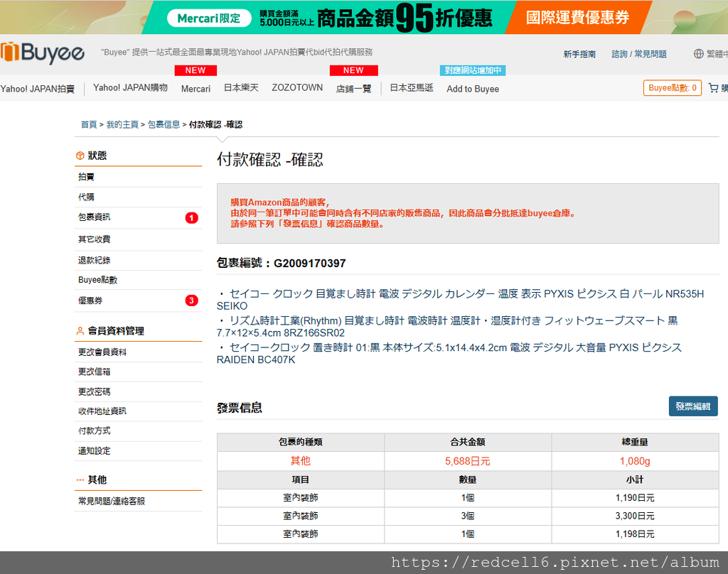Open 更改會員資料 in the sidebar
The width and height of the screenshot is (728, 574).
tap(138, 352)
